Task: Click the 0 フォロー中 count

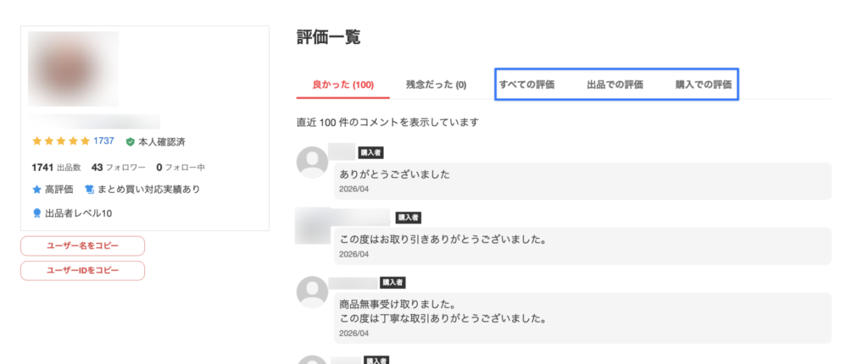Action: [x=181, y=167]
